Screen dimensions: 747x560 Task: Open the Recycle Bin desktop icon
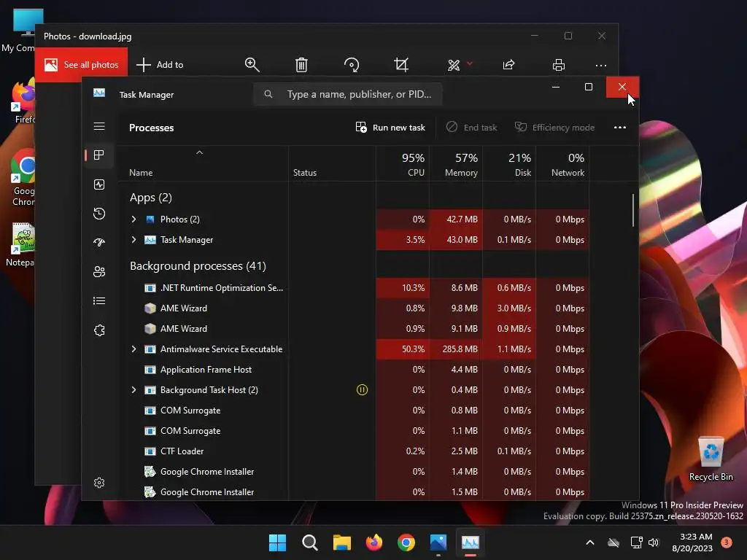pyautogui.click(x=711, y=458)
